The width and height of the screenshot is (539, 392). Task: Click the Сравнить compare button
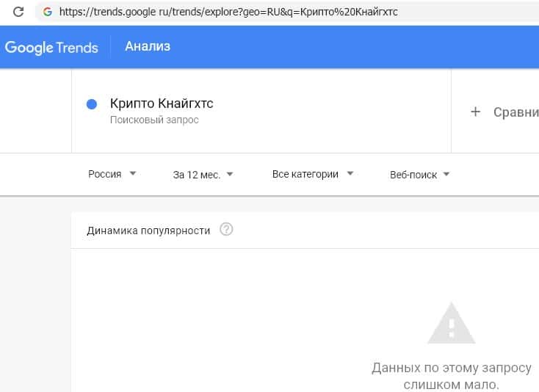pos(516,112)
